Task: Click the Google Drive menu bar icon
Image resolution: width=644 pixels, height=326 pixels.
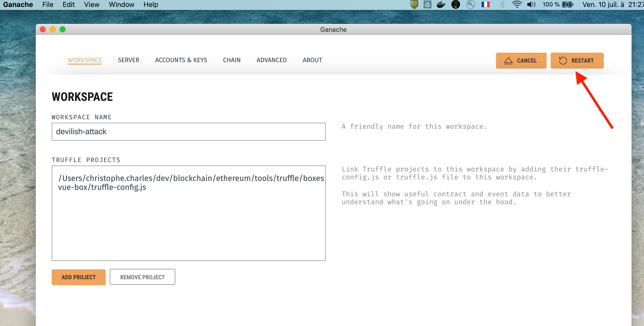Action: pos(428,4)
